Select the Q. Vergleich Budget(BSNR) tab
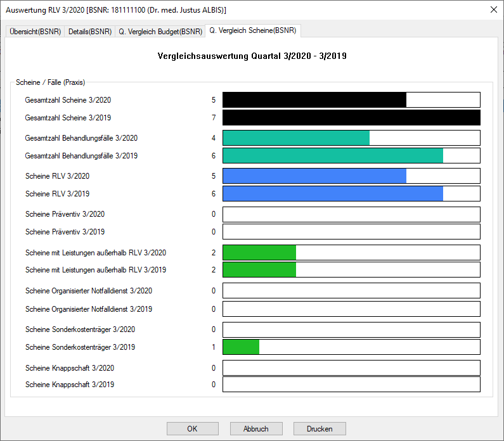The width and height of the screenshot is (504, 441). (x=160, y=31)
